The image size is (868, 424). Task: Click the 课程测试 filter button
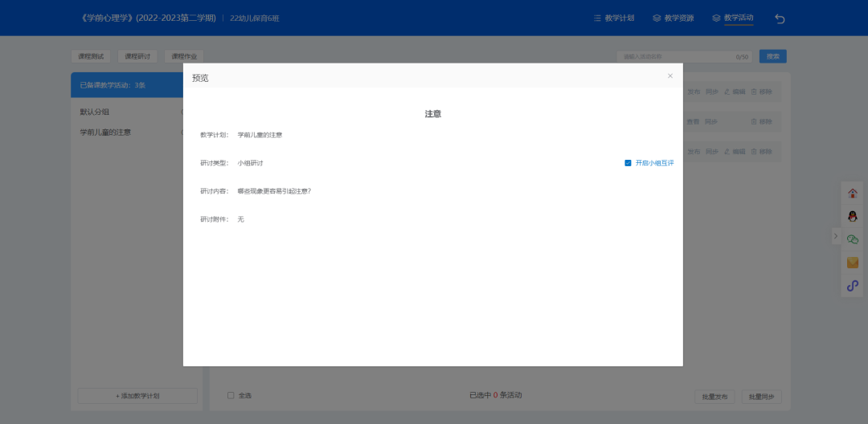(x=91, y=56)
